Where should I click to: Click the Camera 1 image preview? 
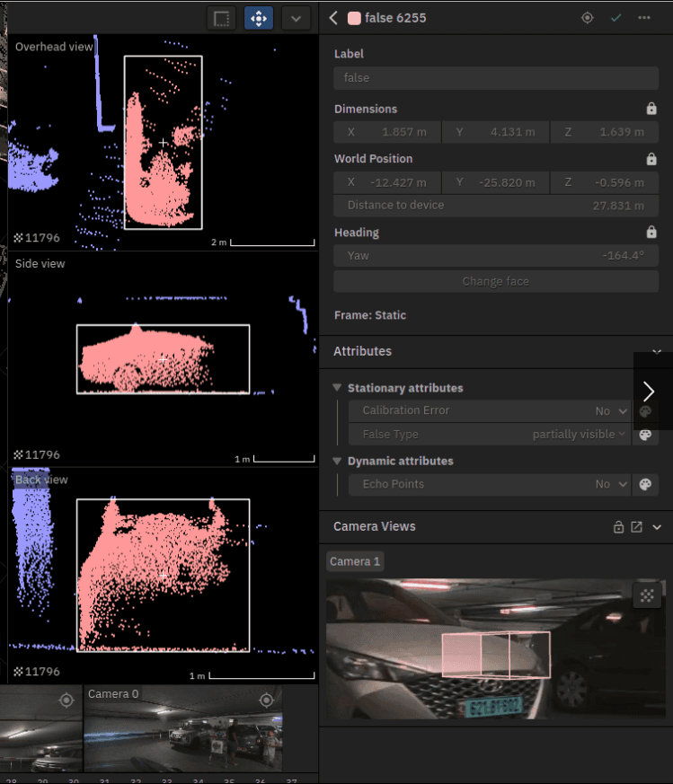(496, 649)
